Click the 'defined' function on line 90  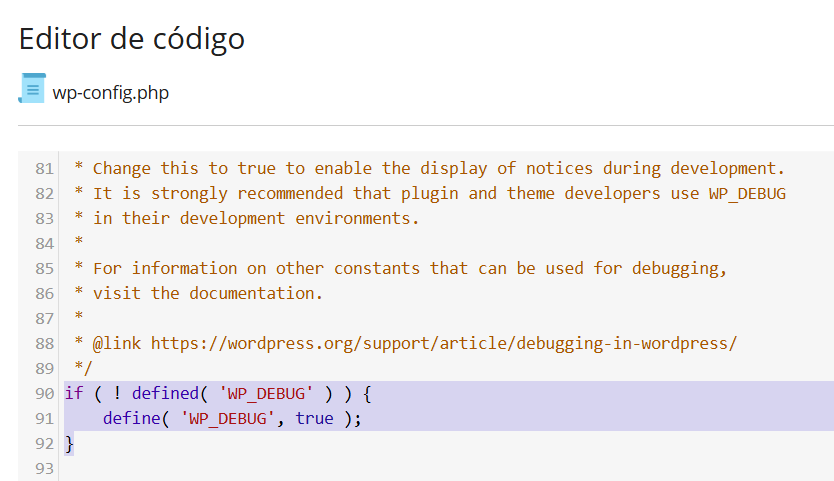166,393
